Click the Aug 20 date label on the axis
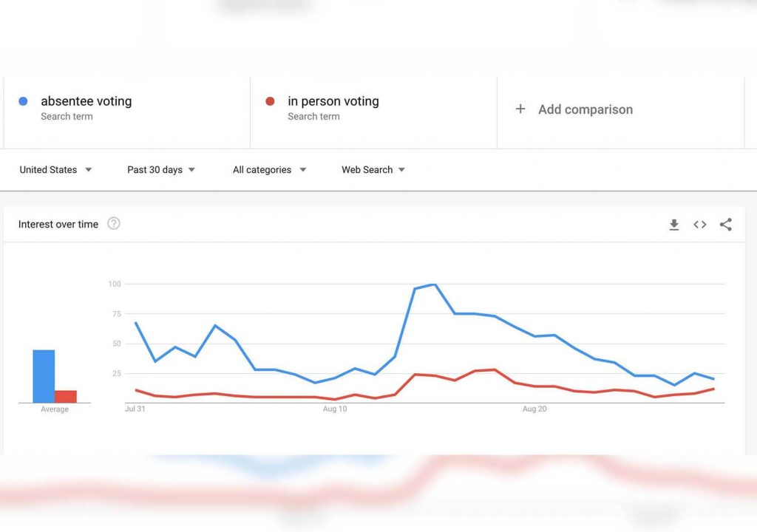The image size is (757, 532). click(x=534, y=409)
